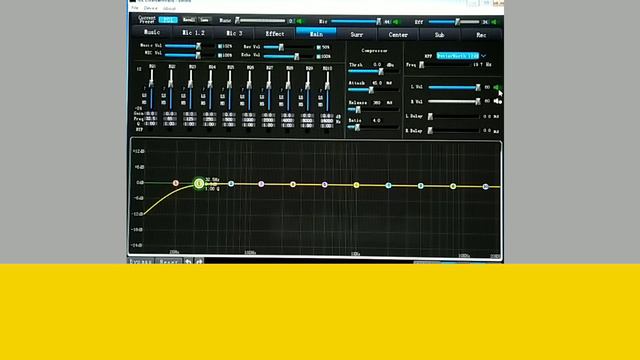Select EQ node 10 on the curve
Screen dimensions: 640x360
coord(485,187)
